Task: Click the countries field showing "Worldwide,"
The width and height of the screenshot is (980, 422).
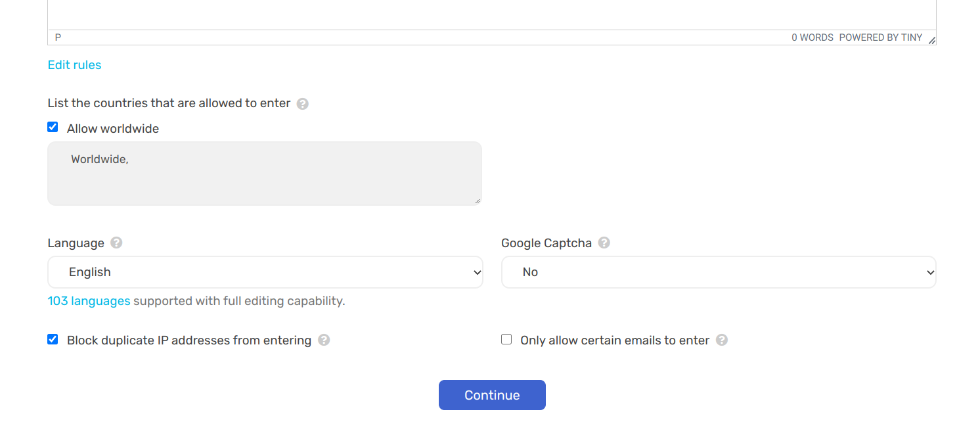Action: point(265,173)
